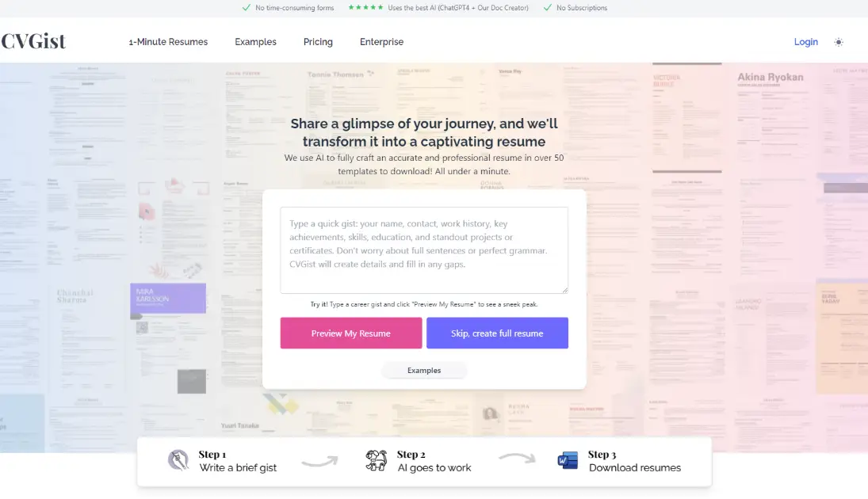Click the Step 1 writing hand icon

pos(178,460)
